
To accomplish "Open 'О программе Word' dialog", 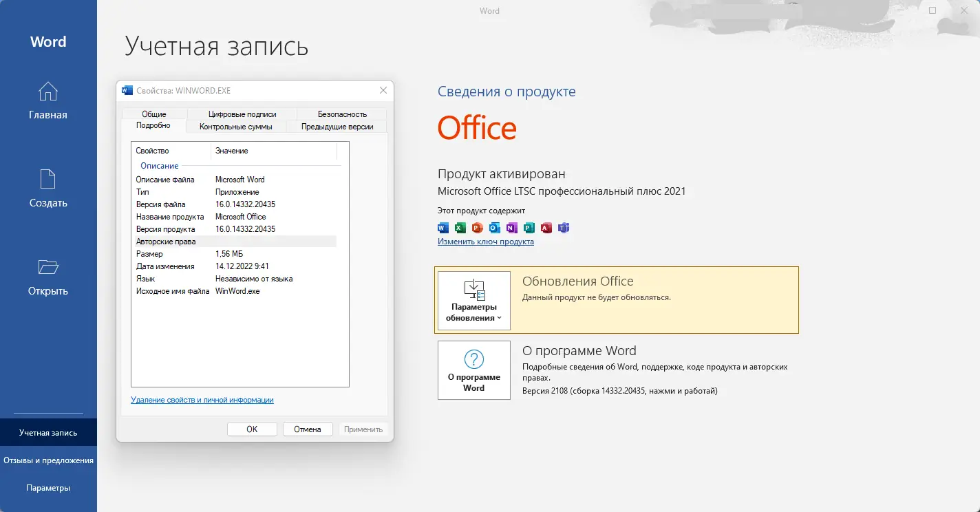I will tap(473, 370).
